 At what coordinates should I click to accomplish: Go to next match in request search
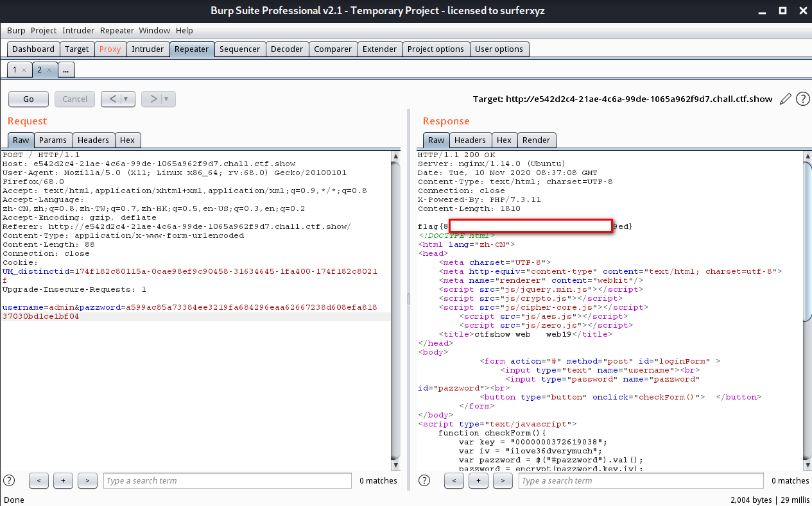[x=87, y=480]
